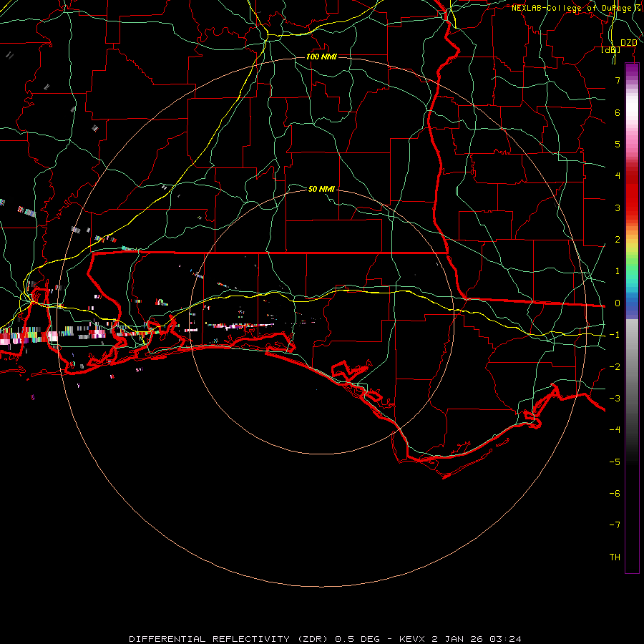The width and height of the screenshot is (644, 644).
Task: Click the positive "1" scale label
Action: pos(618,271)
